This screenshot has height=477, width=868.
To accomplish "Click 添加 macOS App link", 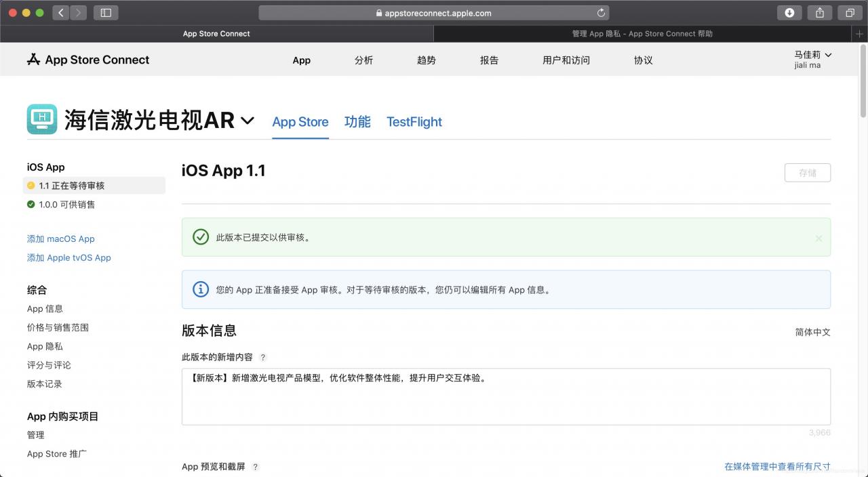I will [61, 239].
